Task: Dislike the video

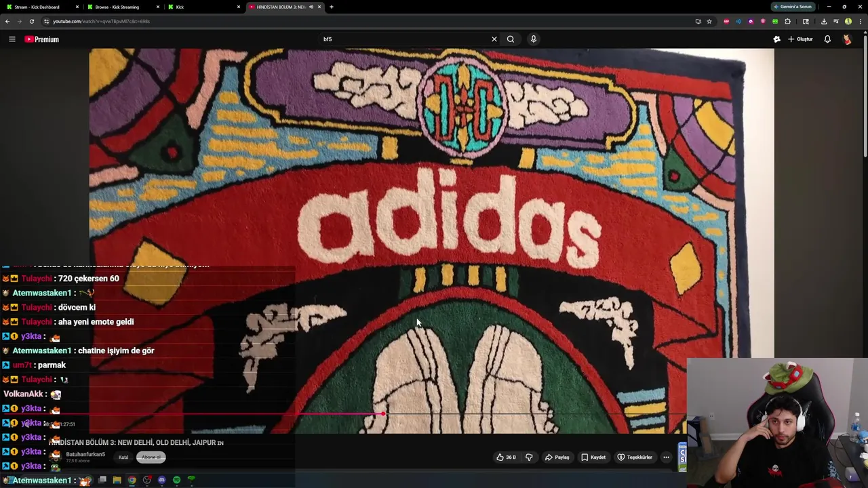Action: (x=529, y=457)
